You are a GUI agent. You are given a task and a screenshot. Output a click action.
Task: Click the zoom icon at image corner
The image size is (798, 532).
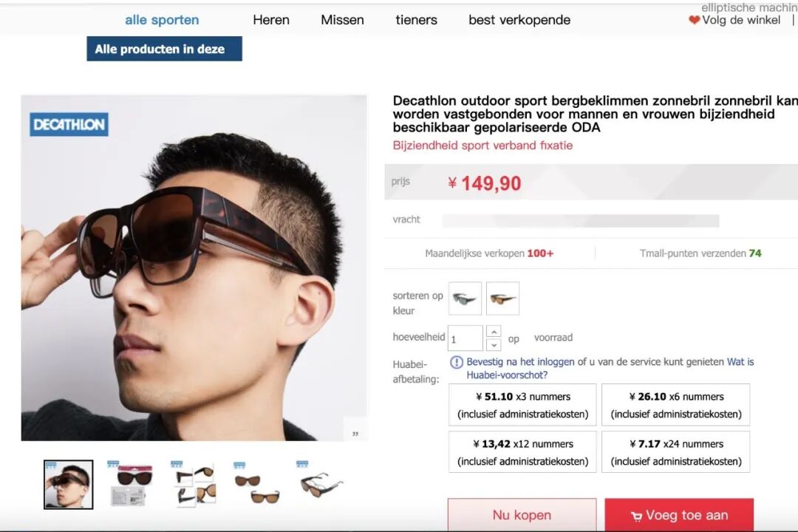click(355, 433)
